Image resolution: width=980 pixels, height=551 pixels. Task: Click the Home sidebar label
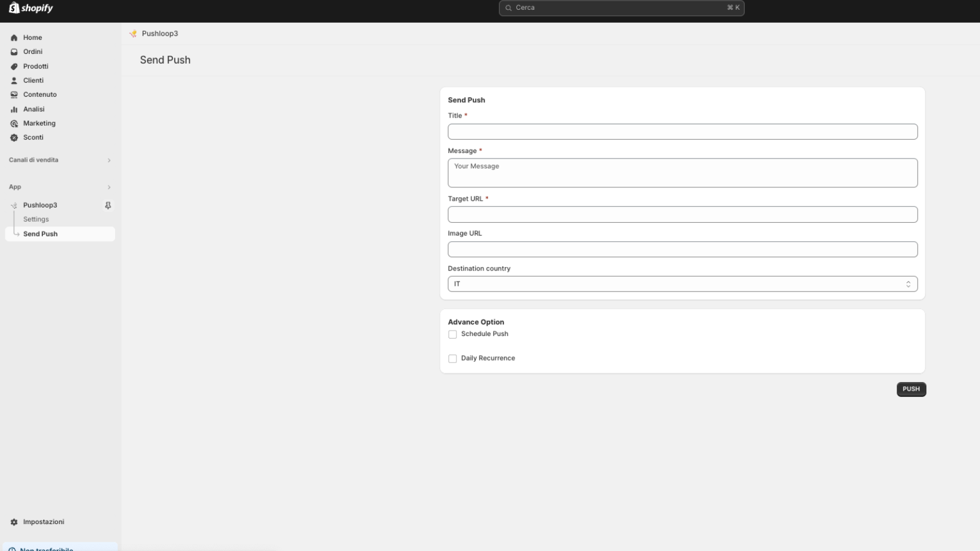point(32,38)
